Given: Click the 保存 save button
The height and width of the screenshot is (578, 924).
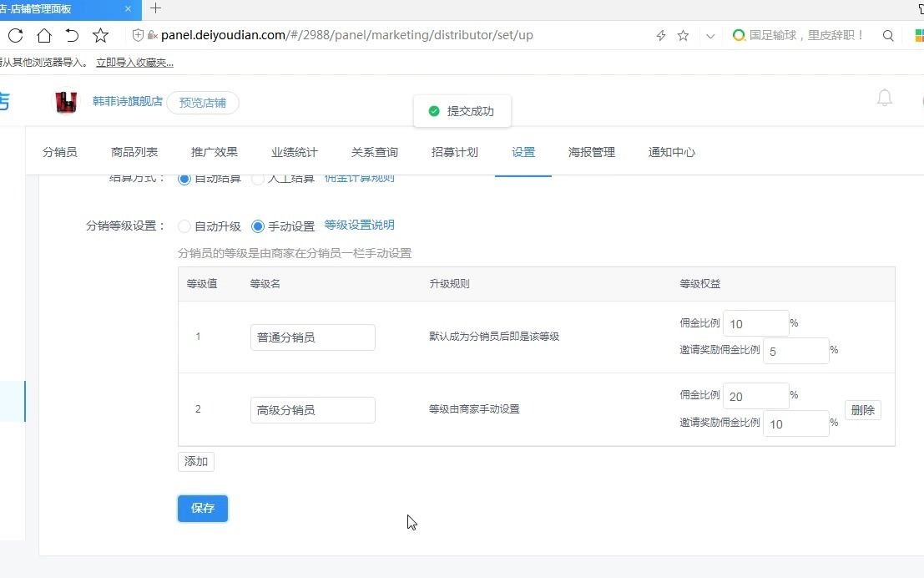Looking at the screenshot, I should [202, 508].
